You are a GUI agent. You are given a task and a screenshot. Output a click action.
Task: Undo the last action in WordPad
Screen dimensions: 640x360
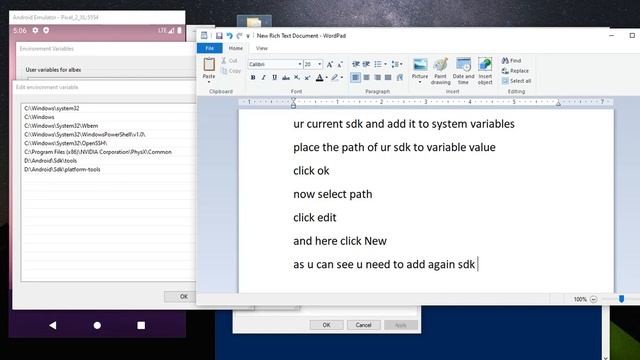pos(229,36)
